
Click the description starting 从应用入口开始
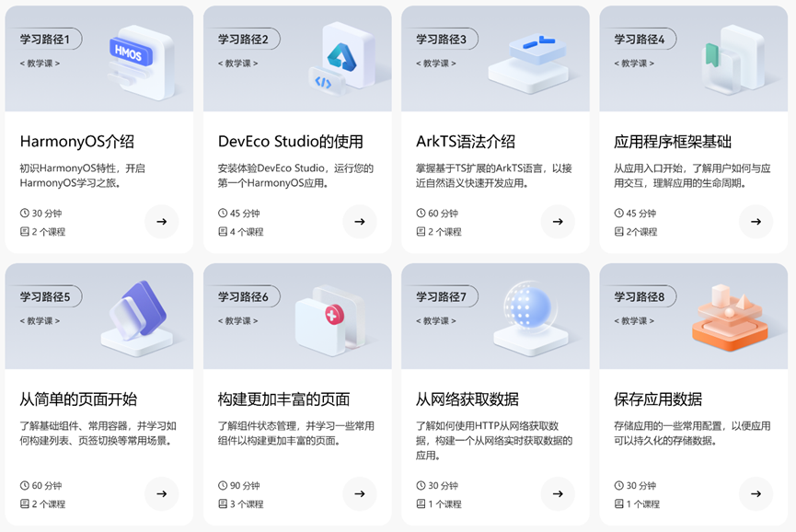[692, 175]
